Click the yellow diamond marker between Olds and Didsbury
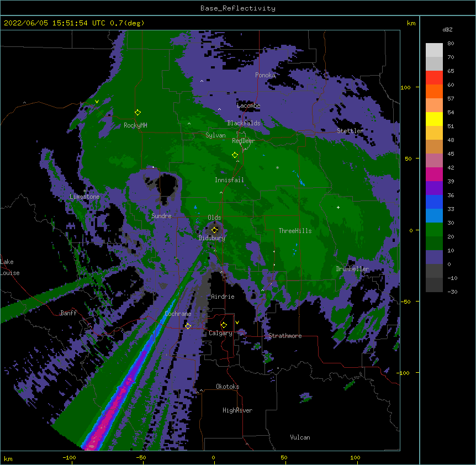This screenshot has height=465, width=476. [215, 230]
